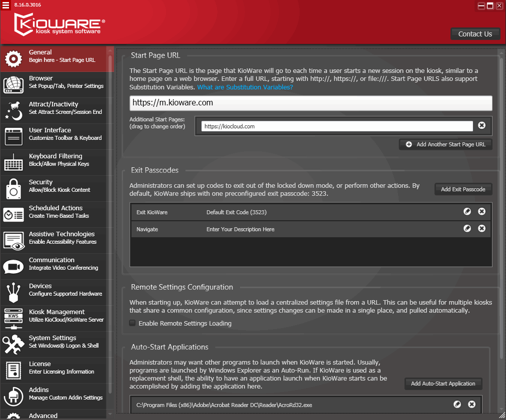Click the Communication video camera icon
This screenshot has width=506, height=420.
coord(13,267)
